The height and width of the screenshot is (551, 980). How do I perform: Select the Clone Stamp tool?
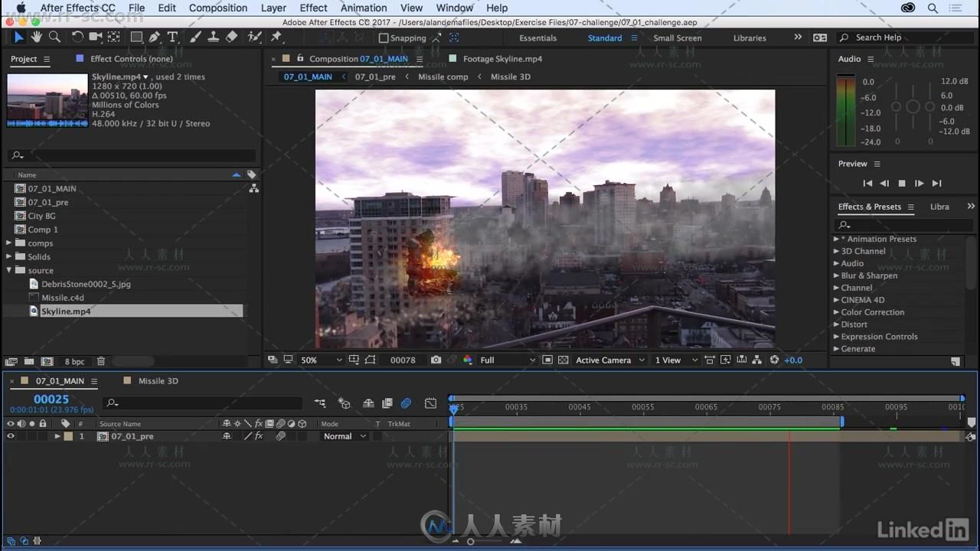[x=214, y=37]
